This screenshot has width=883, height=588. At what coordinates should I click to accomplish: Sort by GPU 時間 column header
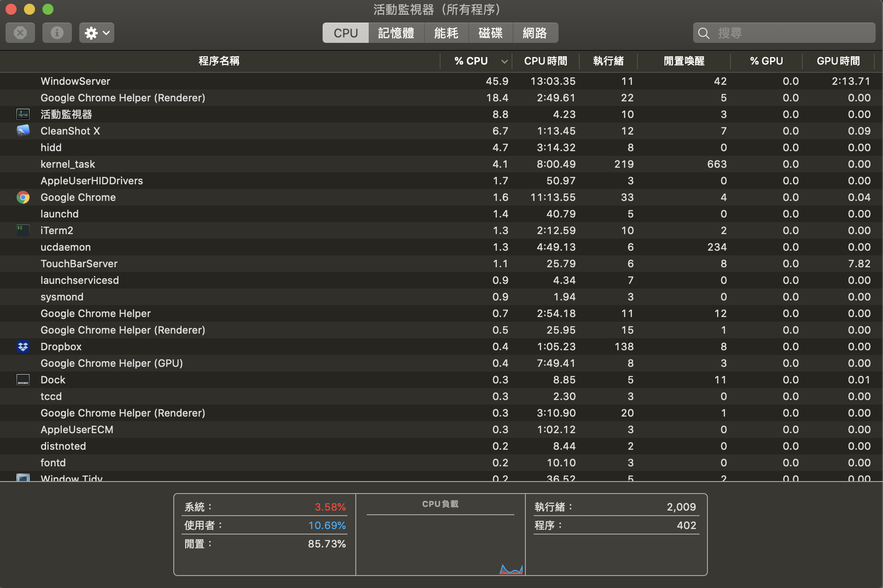838,61
